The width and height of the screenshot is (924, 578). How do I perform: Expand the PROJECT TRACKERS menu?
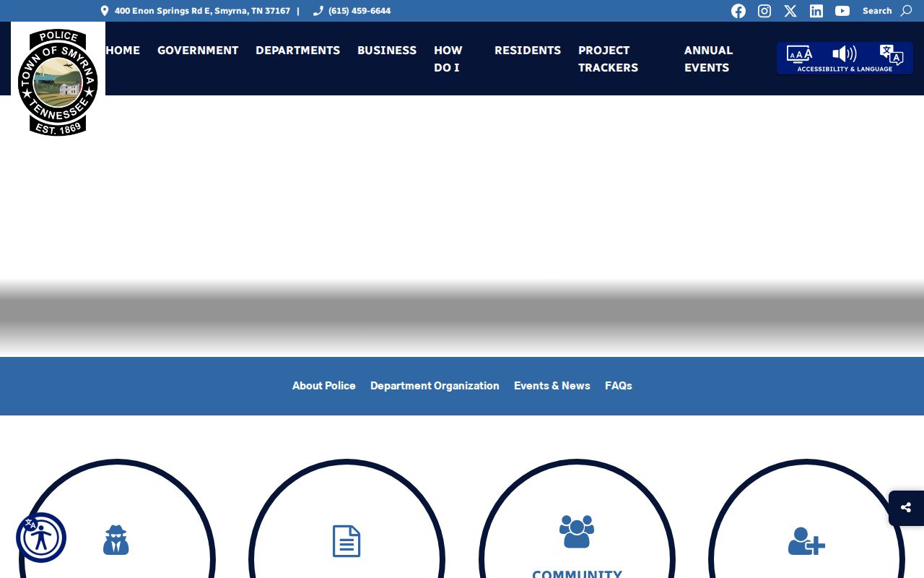pyautogui.click(x=609, y=59)
